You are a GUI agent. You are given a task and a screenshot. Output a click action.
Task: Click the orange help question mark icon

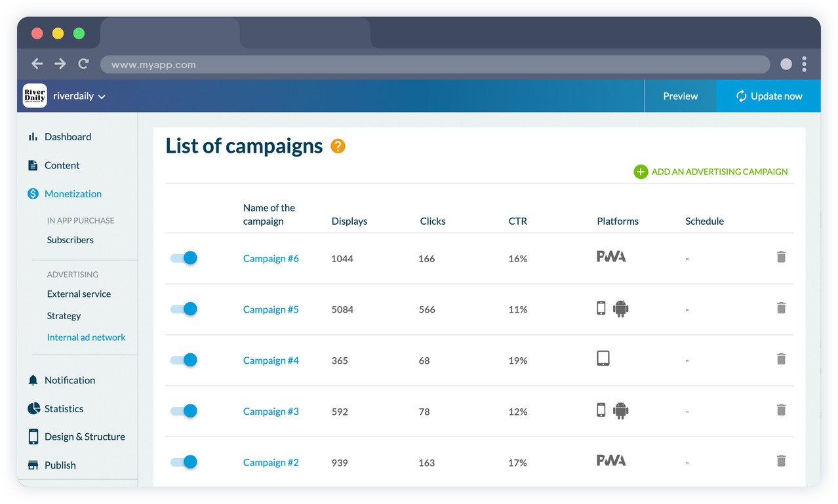[338, 146]
